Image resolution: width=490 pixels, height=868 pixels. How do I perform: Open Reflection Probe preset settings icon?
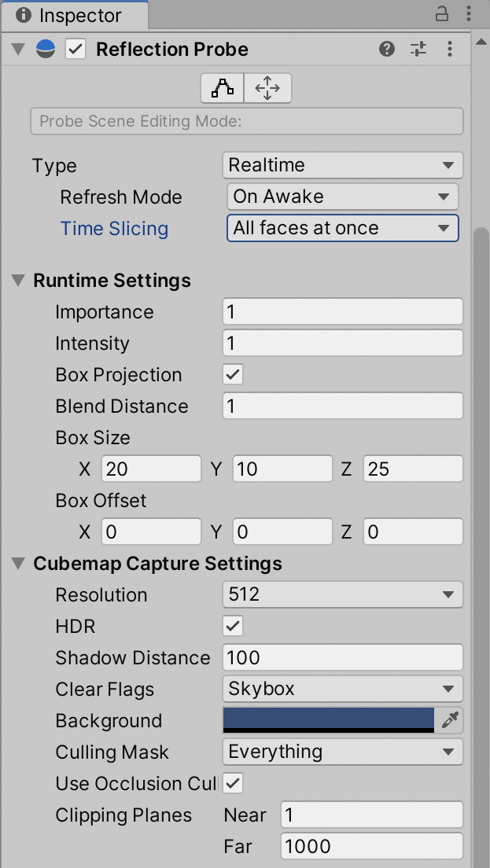click(x=418, y=50)
